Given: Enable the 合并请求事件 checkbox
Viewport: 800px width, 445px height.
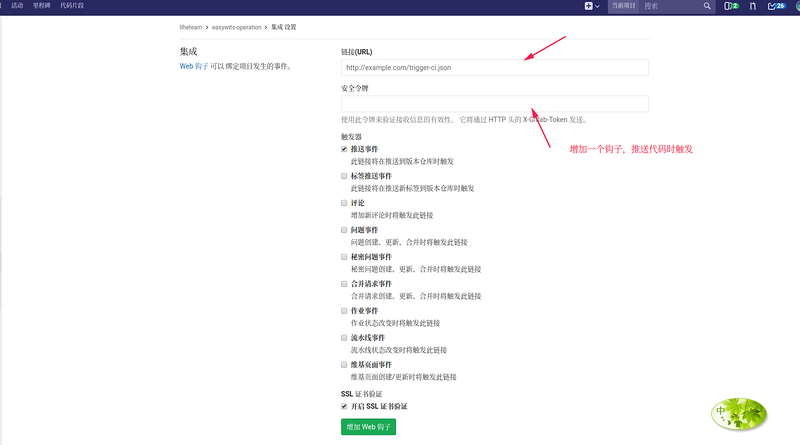Looking at the screenshot, I should tap(344, 284).
